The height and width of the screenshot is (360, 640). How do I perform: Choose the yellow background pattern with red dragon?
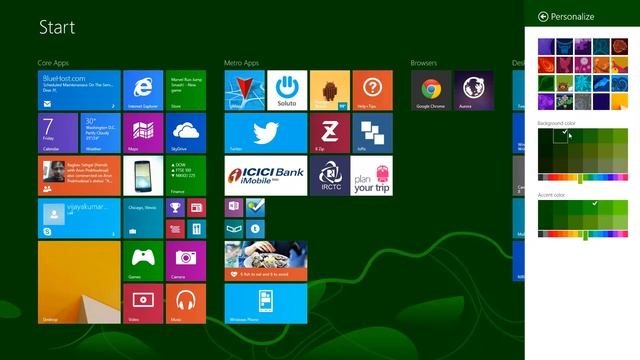(x=620, y=65)
